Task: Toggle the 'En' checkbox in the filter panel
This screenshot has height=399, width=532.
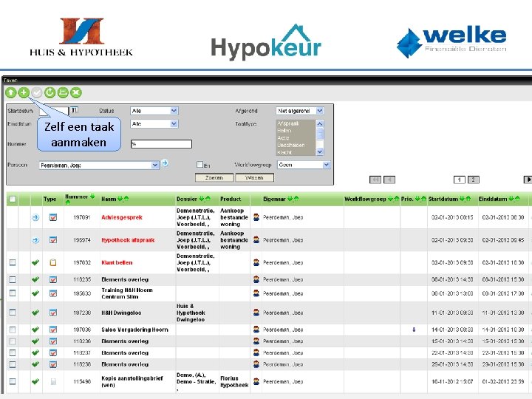Action: [199, 165]
